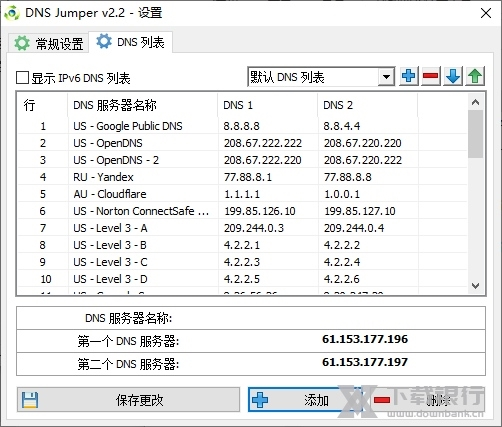Click the 行 column header

[x=43, y=105]
